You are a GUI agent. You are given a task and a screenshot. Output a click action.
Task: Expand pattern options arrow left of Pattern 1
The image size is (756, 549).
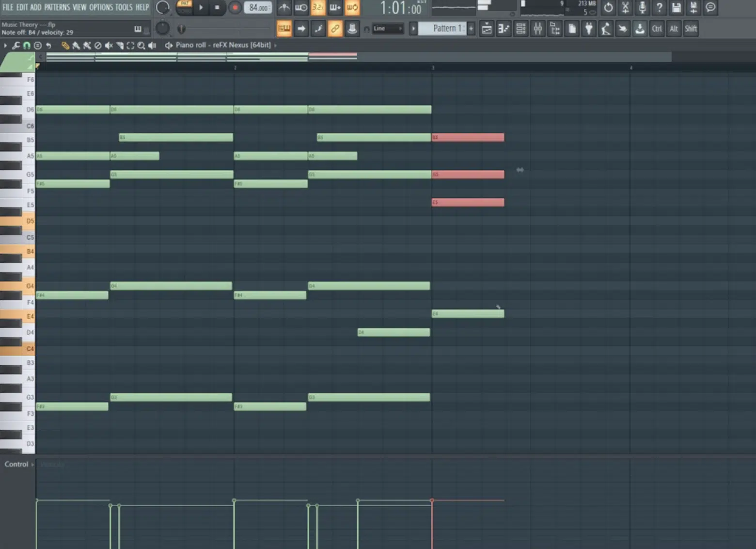[x=413, y=29]
